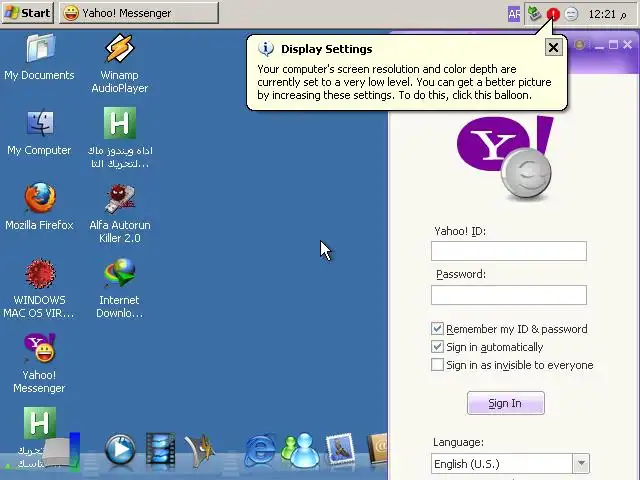Click the Sign In button
The height and width of the screenshot is (480, 640).
[x=506, y=403]
